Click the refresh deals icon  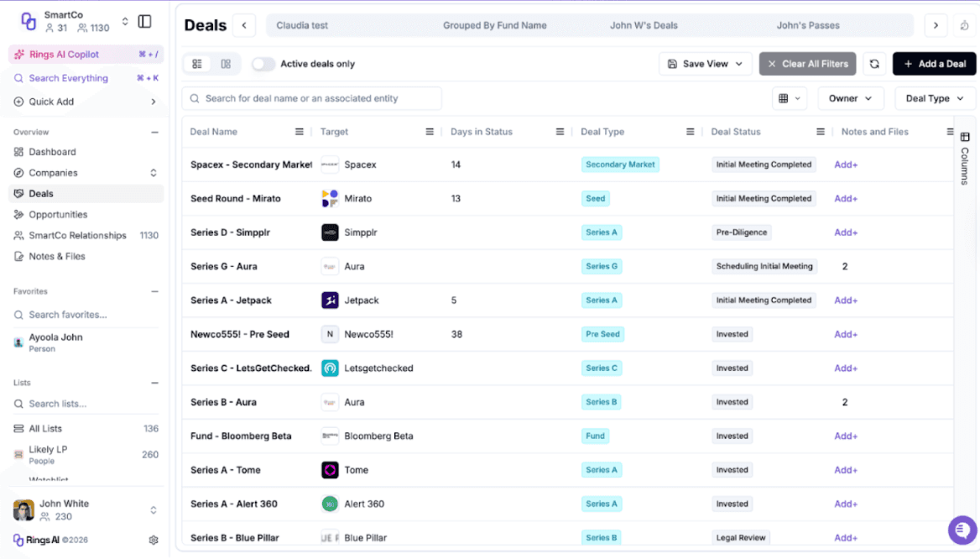[874, 63]
